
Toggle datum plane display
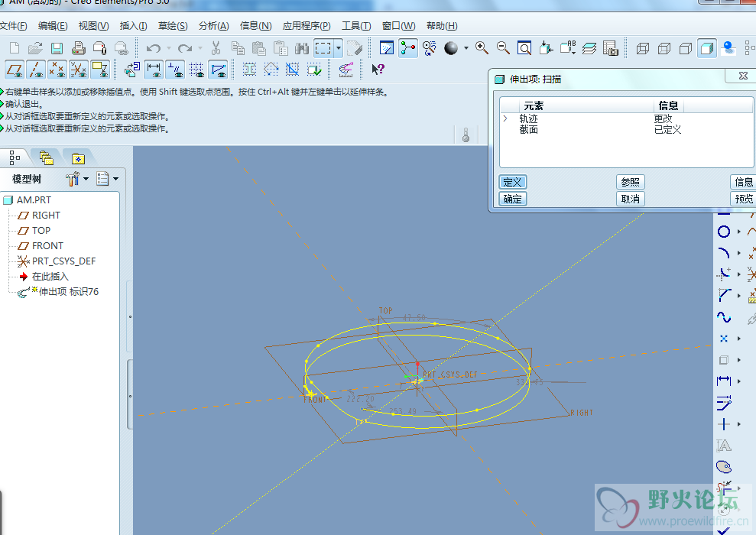tap(15, 70)
